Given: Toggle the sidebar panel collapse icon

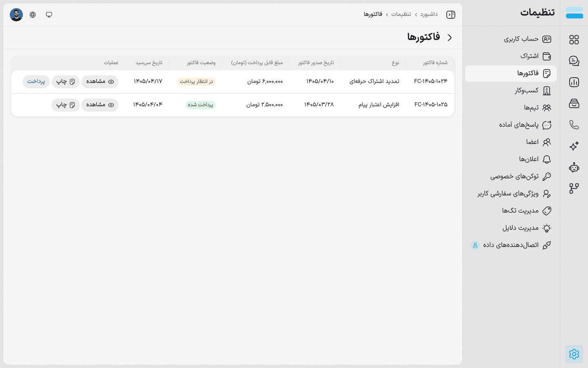Looking at the screenshot, I should [x=451, y=15].
